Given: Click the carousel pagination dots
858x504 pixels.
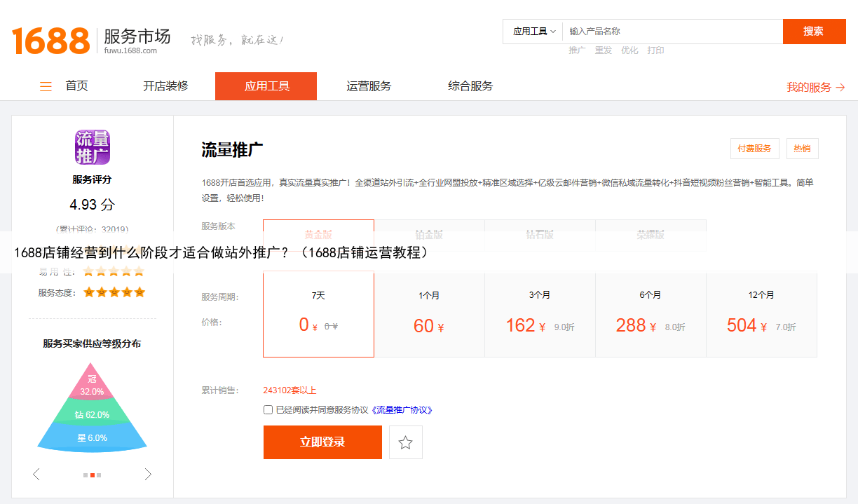Looking at the screenshot, I should pyautogui.click(x=92, y=475).
